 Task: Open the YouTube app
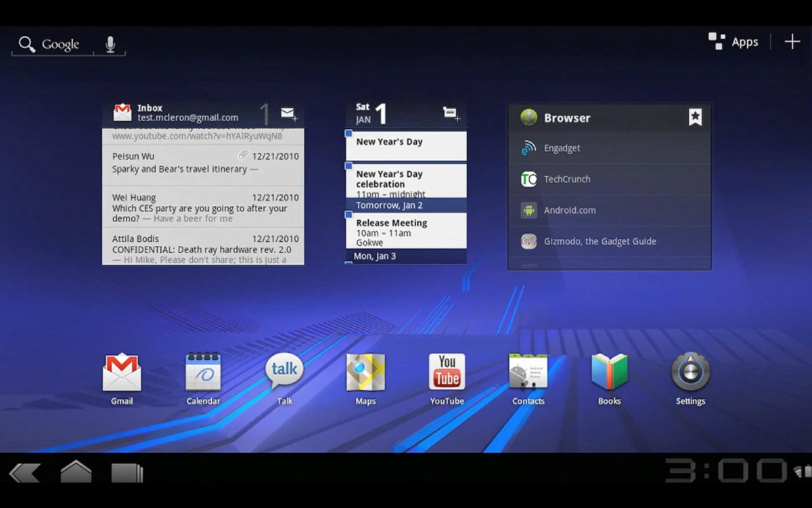(447, 373)
